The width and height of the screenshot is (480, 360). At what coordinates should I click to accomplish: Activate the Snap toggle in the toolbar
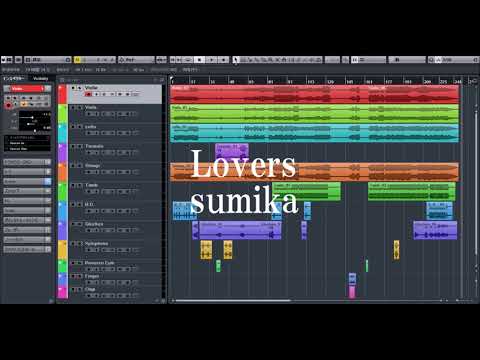pyautogui.click(x=354, y=60)
